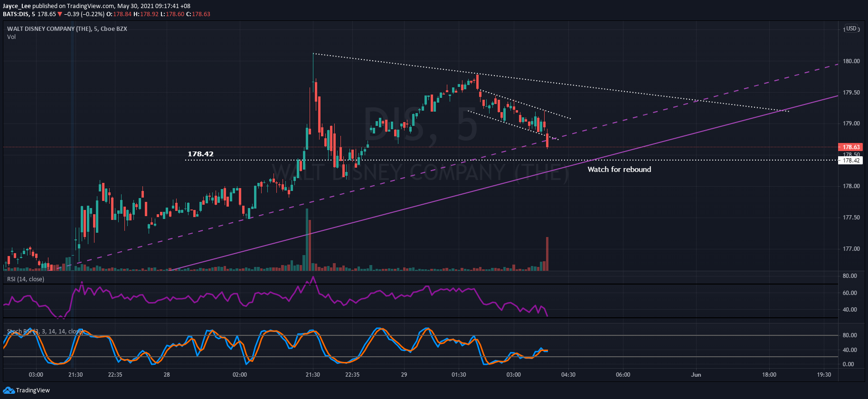
Task: Click the tall red volume bar at the latest candle
Action: pos(547,254)
